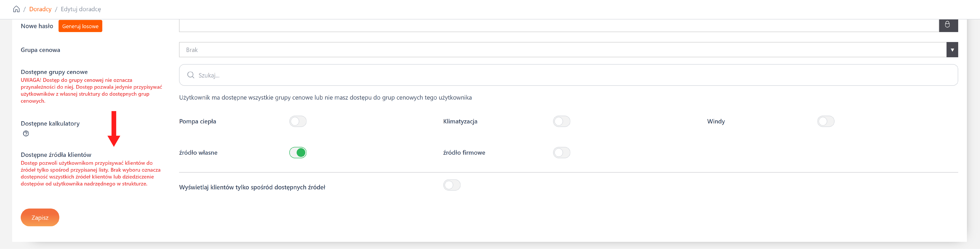Enable the źródło firmowe toggle

561,153
